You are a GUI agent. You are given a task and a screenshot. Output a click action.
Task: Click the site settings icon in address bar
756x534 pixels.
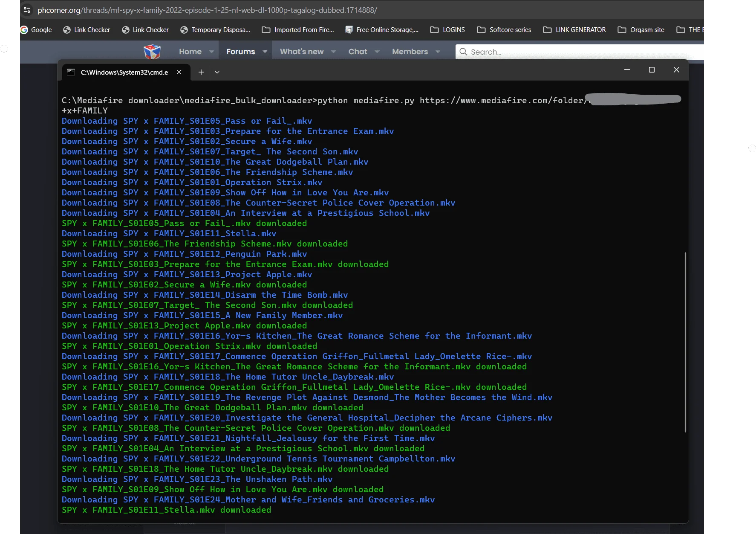coord(27,10)
